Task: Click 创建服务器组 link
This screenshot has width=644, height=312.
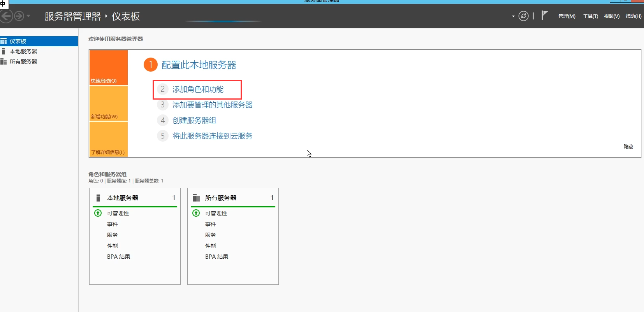Action: (194, 121)
